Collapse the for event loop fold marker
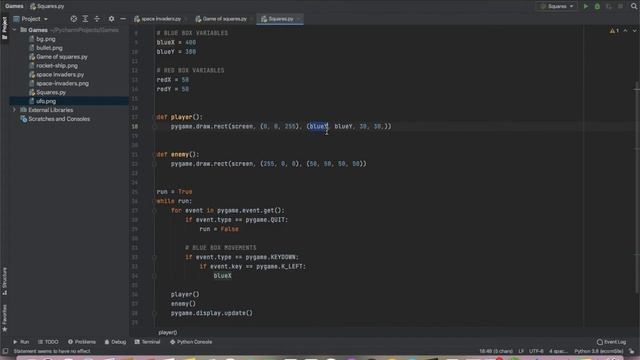Screen dimensions: 640x360 [x=154, y=210]
